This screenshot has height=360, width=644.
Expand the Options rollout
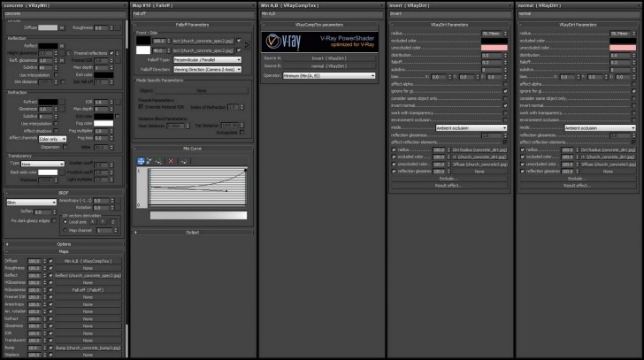(64, 244)
